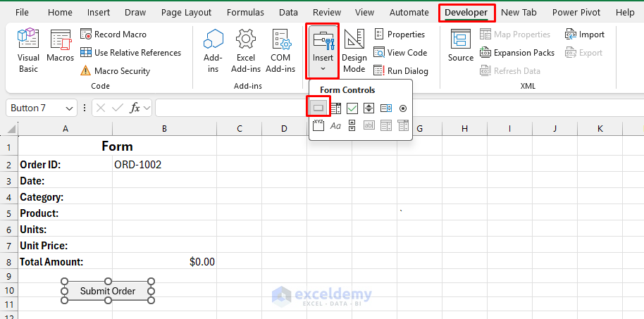Image resolution: width=644 pixels, height=319 pixels.
Task: Select the Combo Drop-Down Edit control
Action: pos(403,125)
